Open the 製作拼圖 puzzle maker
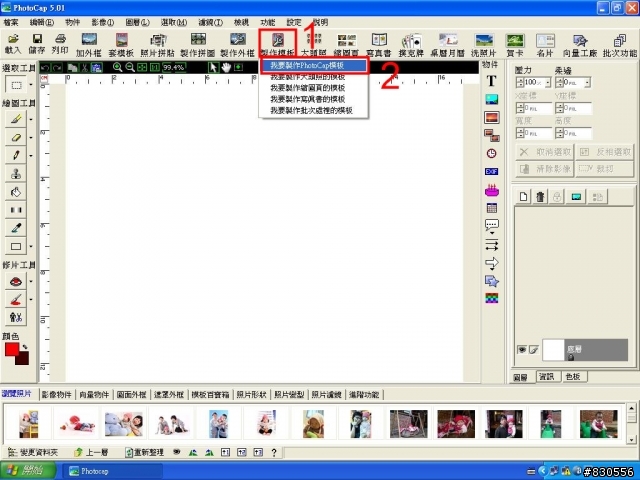Image resolution: width=640 pixels, height=480 pixels. [x=198, y=44]
